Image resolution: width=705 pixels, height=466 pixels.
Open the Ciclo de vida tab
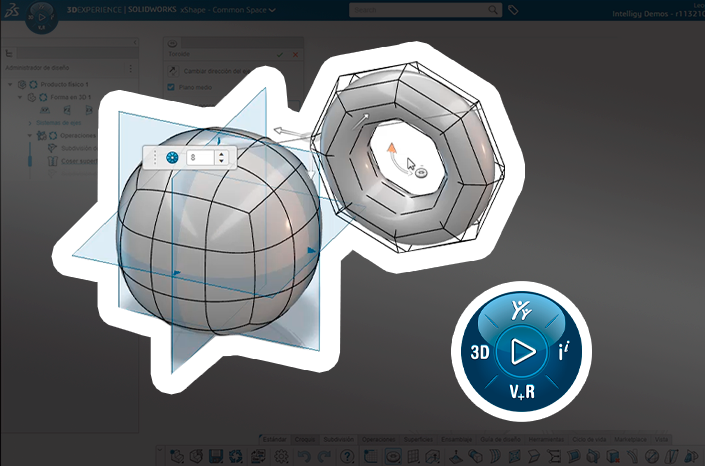click(x=589, y=439)
